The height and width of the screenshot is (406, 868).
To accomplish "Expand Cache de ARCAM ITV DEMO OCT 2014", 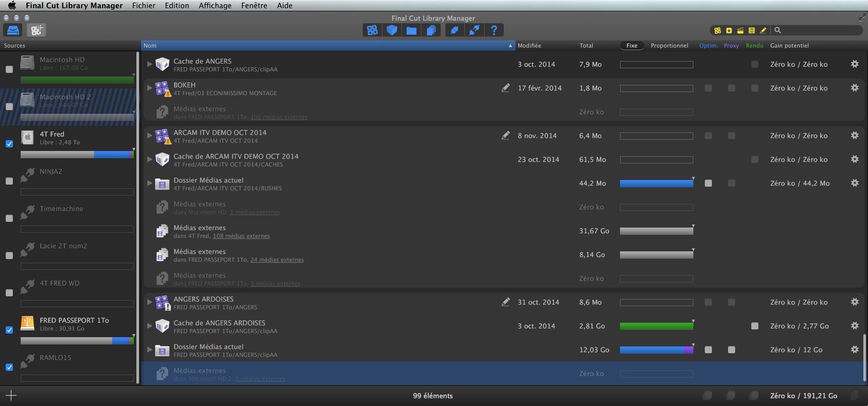I will [x=149, y=159].
